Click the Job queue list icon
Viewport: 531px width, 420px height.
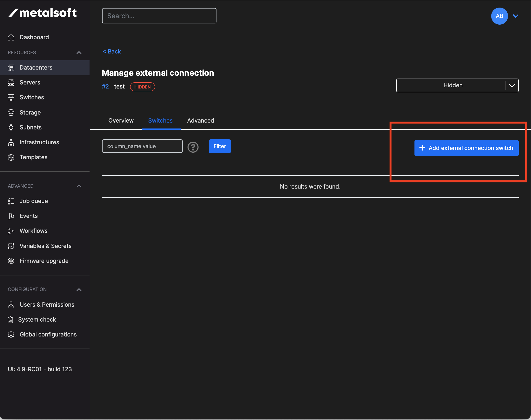[x=11, y=201]
